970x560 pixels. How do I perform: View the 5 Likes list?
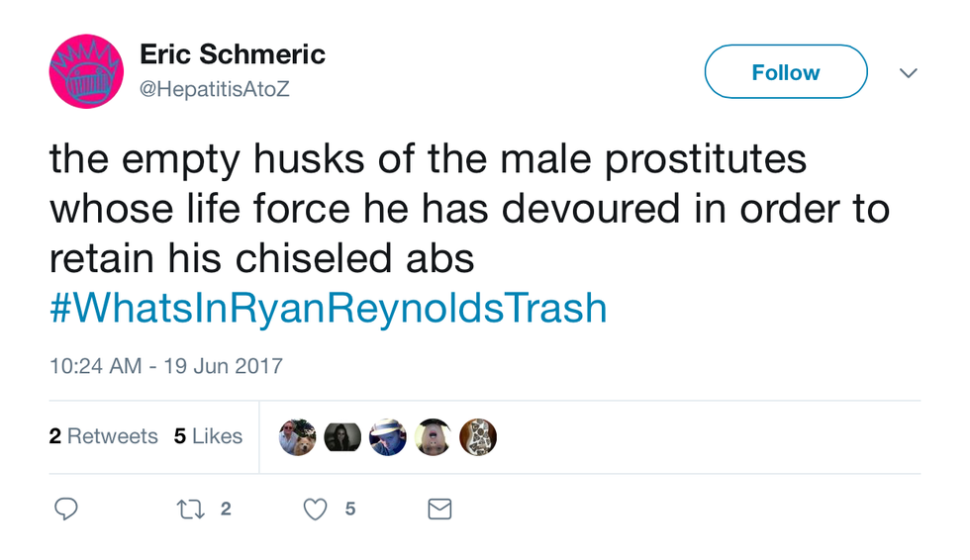208,436
